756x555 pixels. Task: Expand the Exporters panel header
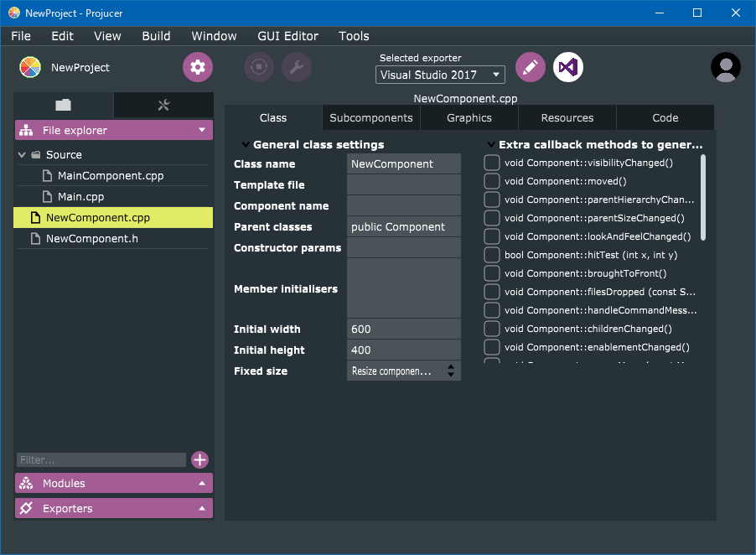[x=113, y=508]
